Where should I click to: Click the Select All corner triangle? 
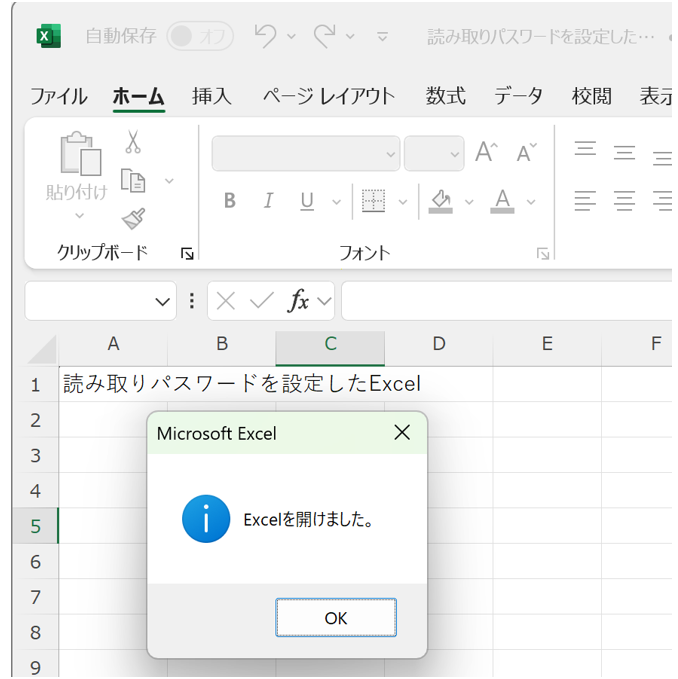coord(42,350)
